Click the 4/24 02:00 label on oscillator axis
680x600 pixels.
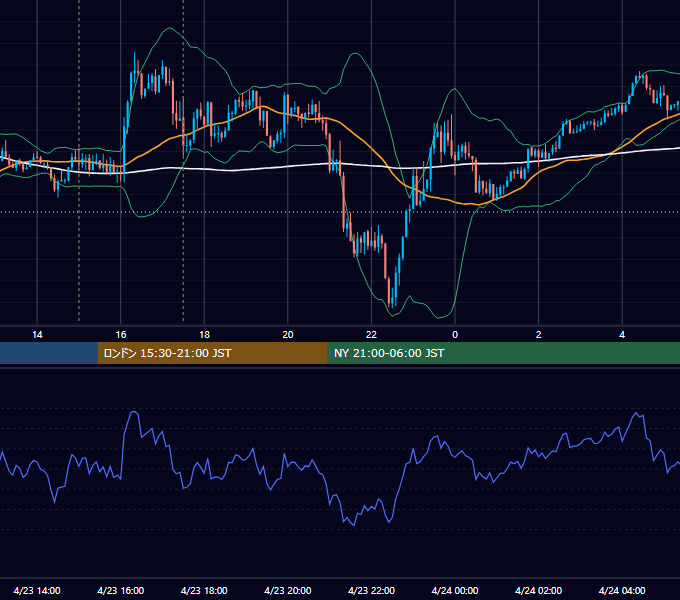tap(538, 590)
